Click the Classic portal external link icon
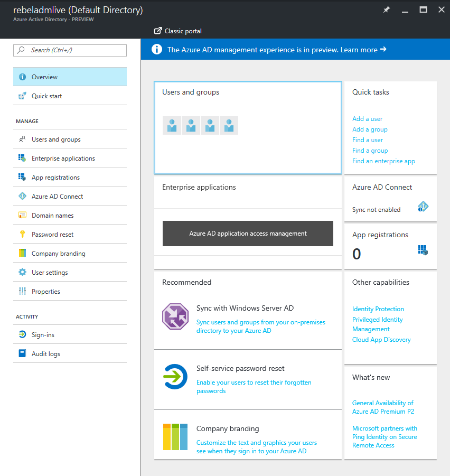Screen dimensions: 450x476 (x=158, y=31)
